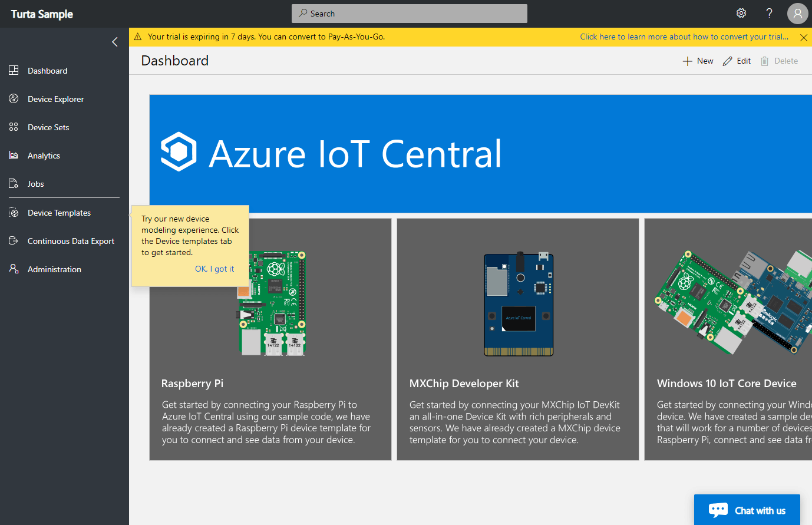
Task: Click the MXChip Developer Kit board image
Action: click(x=519, y=303)
